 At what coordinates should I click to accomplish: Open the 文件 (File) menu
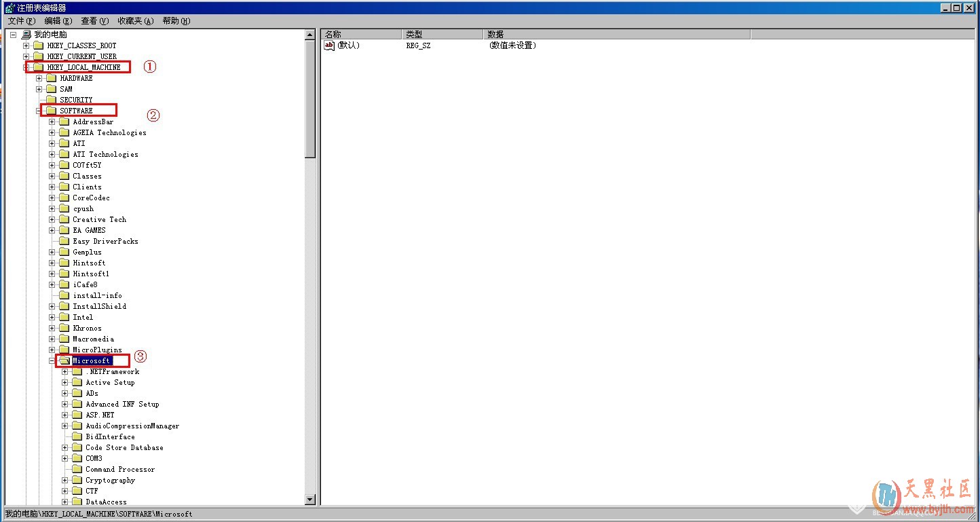pyautogui.click(x=21, y=21)
